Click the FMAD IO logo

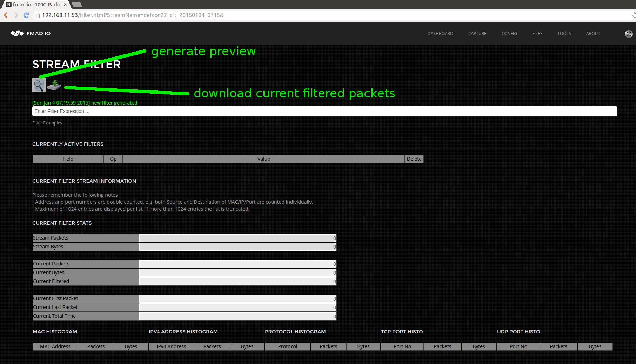click(x=30, y=33)
